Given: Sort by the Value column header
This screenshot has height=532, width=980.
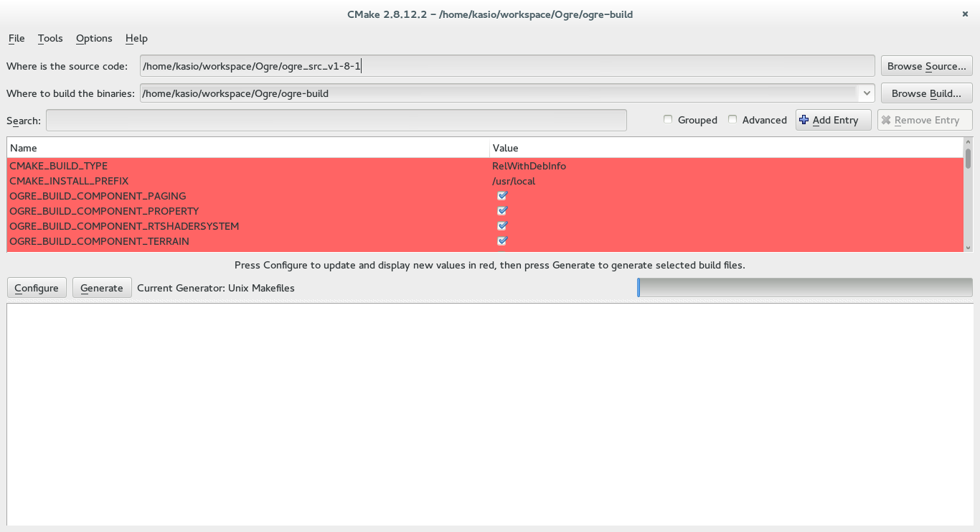Looking at the screenshot, I should pyautogui.click(x=726, y=148).
